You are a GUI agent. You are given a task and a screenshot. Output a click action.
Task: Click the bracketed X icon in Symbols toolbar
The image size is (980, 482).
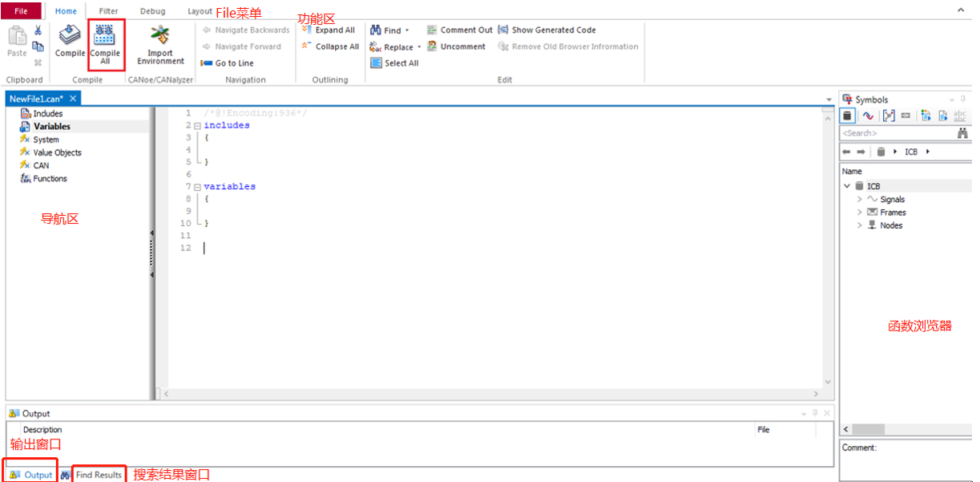click(888, 116)
